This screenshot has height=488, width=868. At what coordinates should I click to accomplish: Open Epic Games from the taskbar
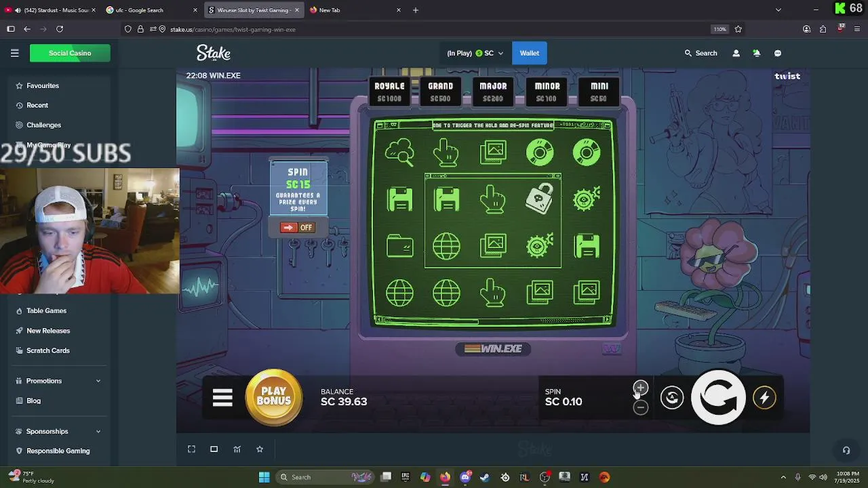pos(406,477)
